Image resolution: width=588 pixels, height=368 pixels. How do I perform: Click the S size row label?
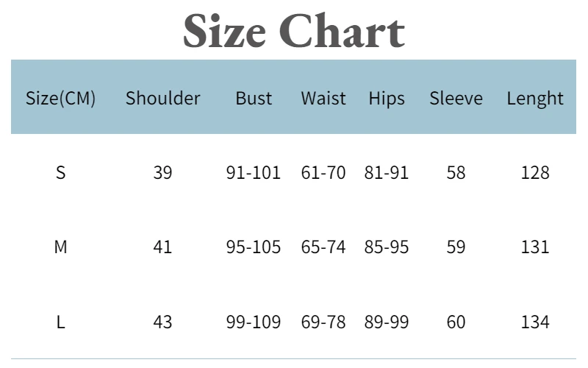tap(60, 173)
